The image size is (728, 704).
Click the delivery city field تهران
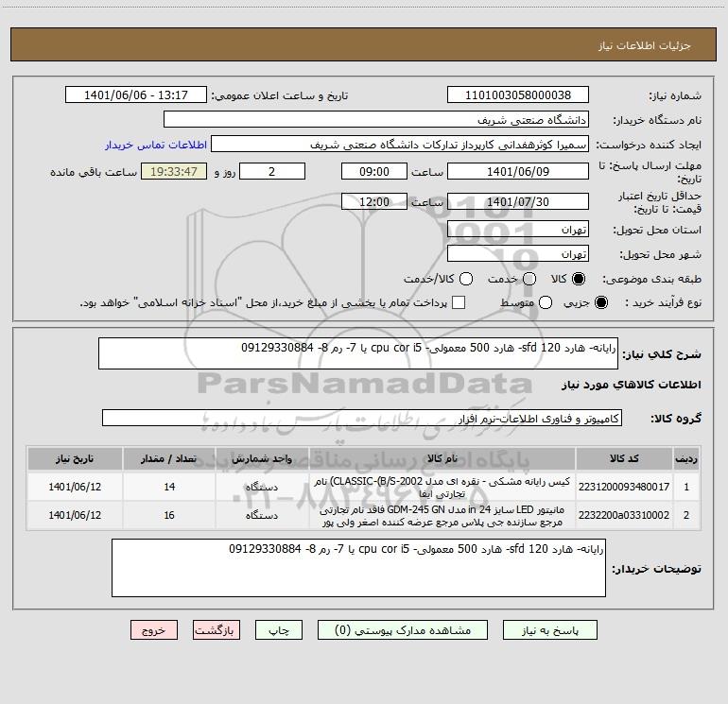(518, 253)
